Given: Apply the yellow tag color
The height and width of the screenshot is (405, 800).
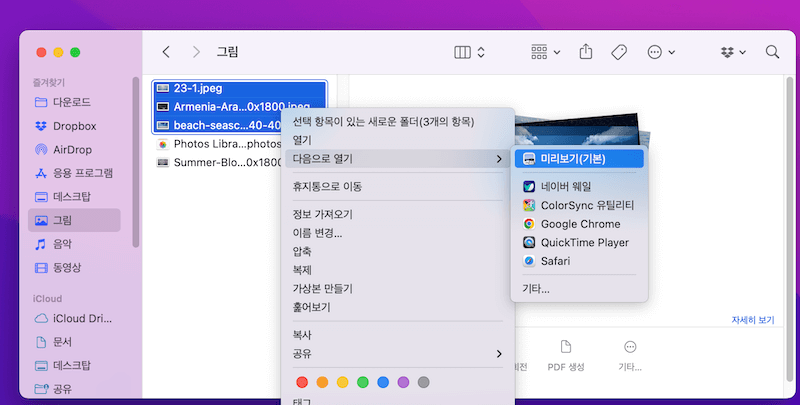Looking at the screenshot, I should pyautogui.click(x=342, y=382).
